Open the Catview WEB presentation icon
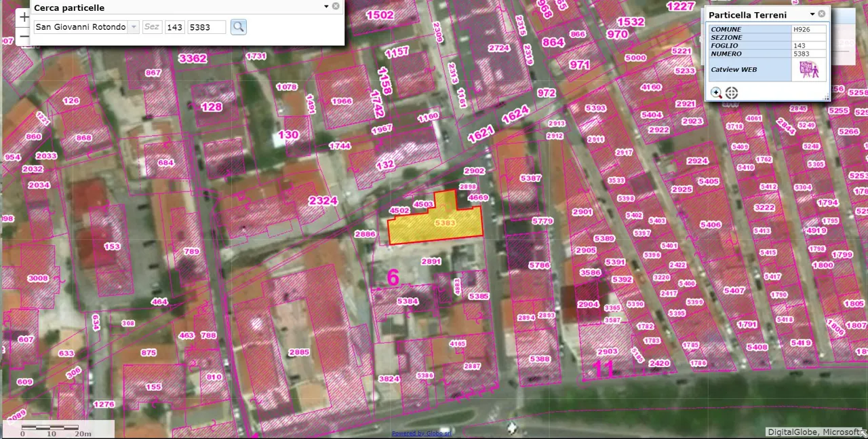Viewport: 868px width, 439px height. (809, 69)
